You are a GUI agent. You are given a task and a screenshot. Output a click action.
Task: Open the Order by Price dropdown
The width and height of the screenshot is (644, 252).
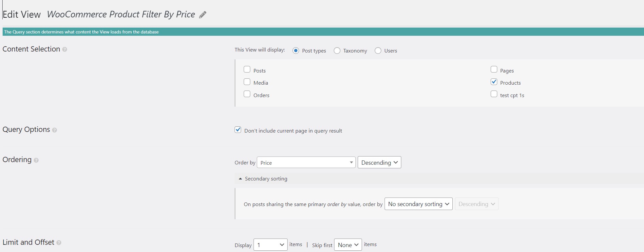coord(306,162)
